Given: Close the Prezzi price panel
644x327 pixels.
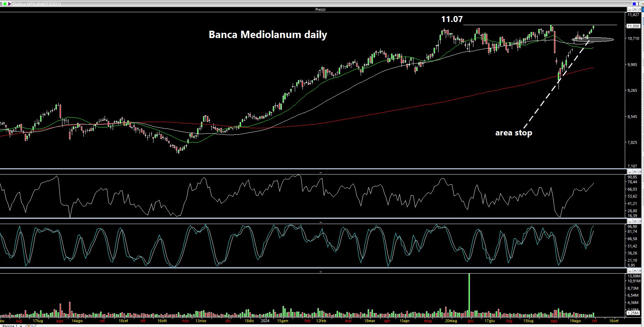Looking at the screenshot, I should [x=640, y=9].
